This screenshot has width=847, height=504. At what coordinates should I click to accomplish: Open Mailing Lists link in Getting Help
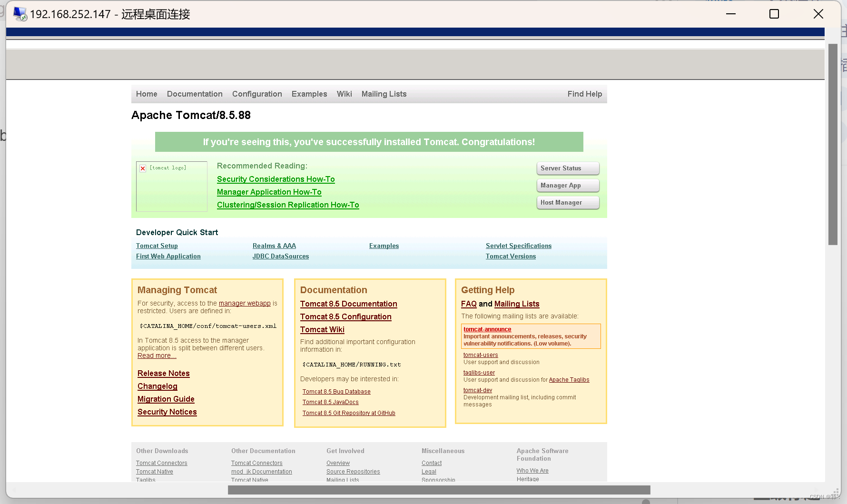click(x=517, y=304)
